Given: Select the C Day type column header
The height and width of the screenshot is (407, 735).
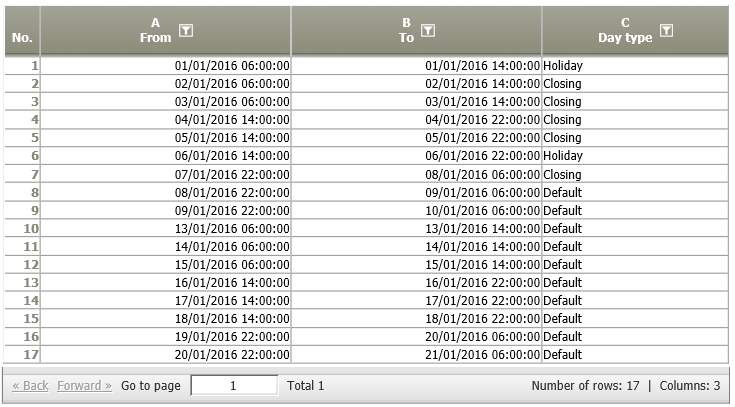Looking at the screenshot, I should (x=635, y=30).
